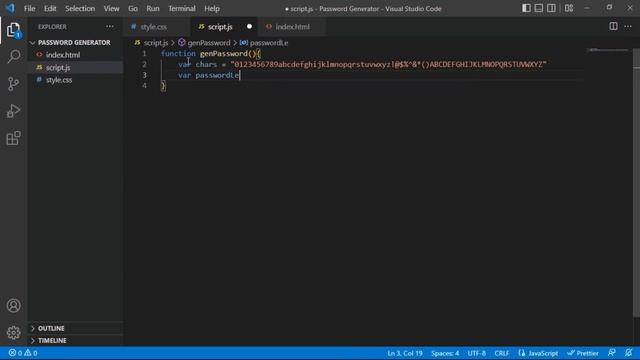This screenshot has width=640, height=360.
Task: Open the Selection menu
Action: pos(80,9)
